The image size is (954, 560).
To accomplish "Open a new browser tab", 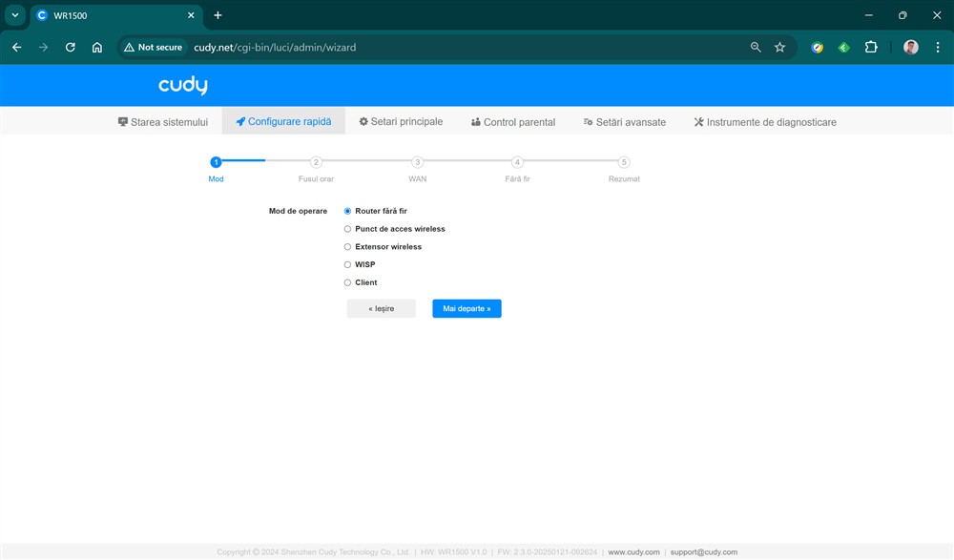I will (218, 15).
